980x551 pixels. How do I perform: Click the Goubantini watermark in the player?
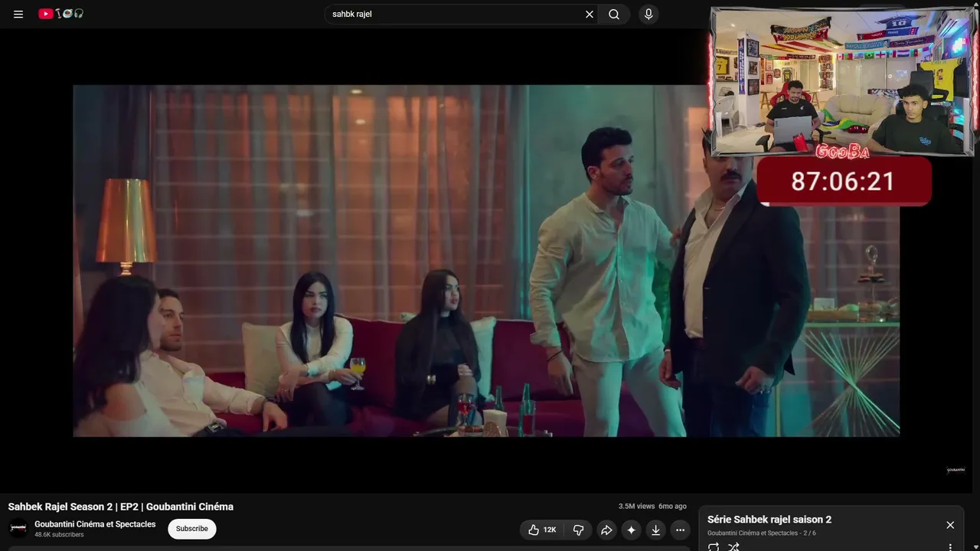pos(955,471)
